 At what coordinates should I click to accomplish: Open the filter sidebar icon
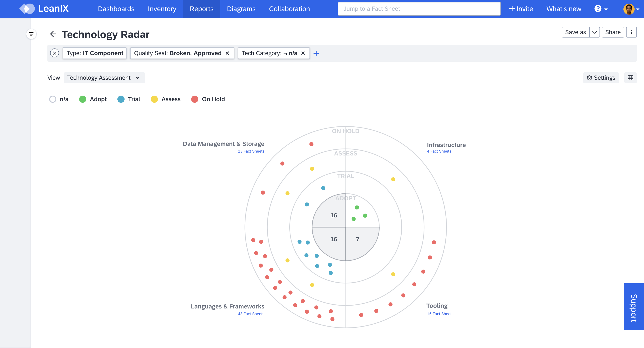click(31, 34)
